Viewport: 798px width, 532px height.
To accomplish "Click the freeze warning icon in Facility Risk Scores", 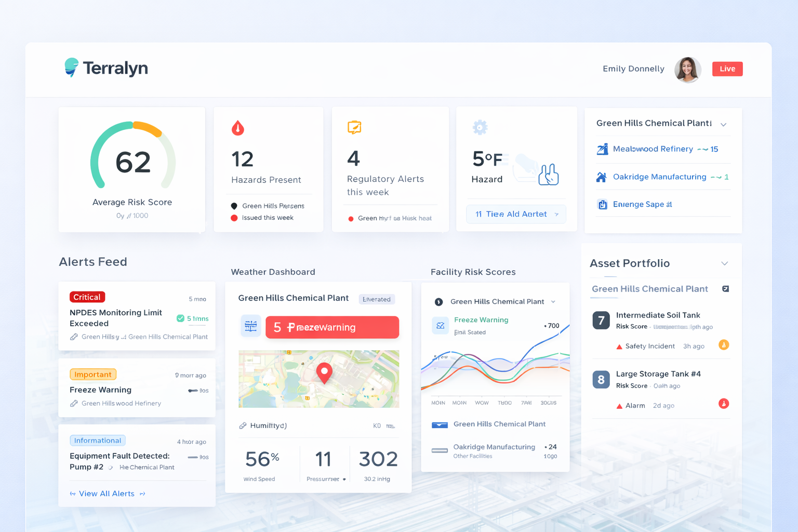I will tap(440, 326).
